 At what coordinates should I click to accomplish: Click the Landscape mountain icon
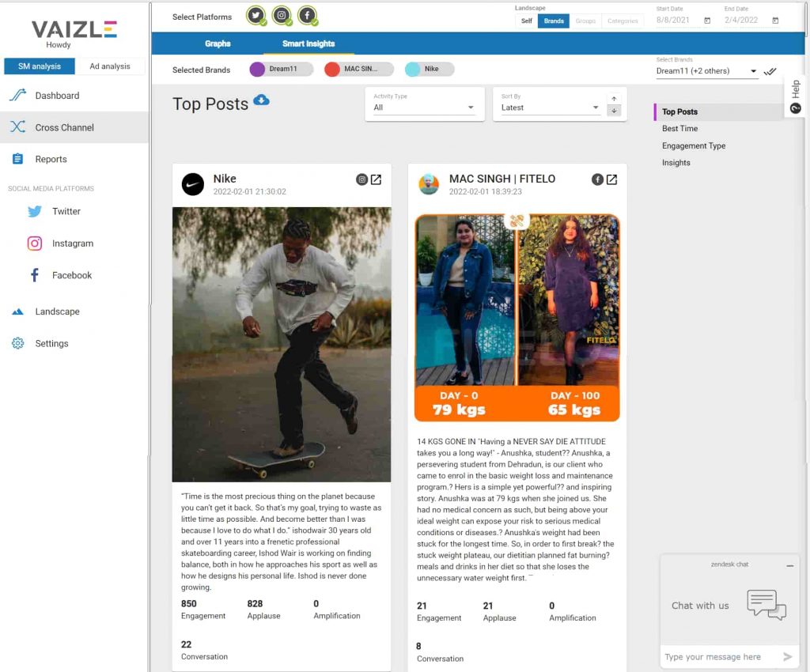coord(17,311)
